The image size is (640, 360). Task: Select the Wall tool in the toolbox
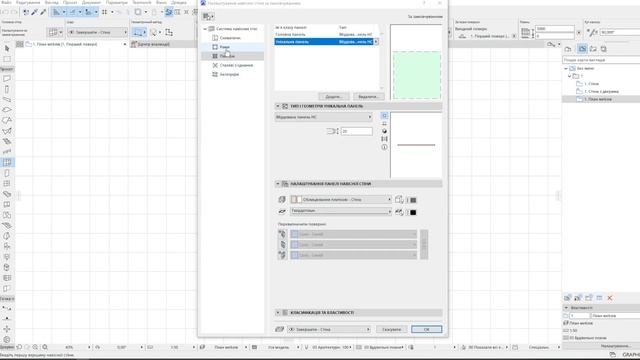pos(7,79)
